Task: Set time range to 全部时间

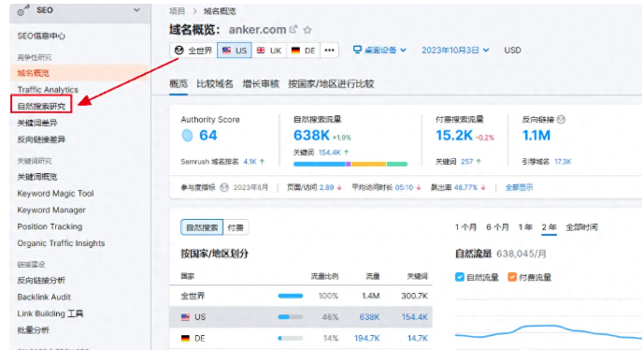Action: point(581,227)
